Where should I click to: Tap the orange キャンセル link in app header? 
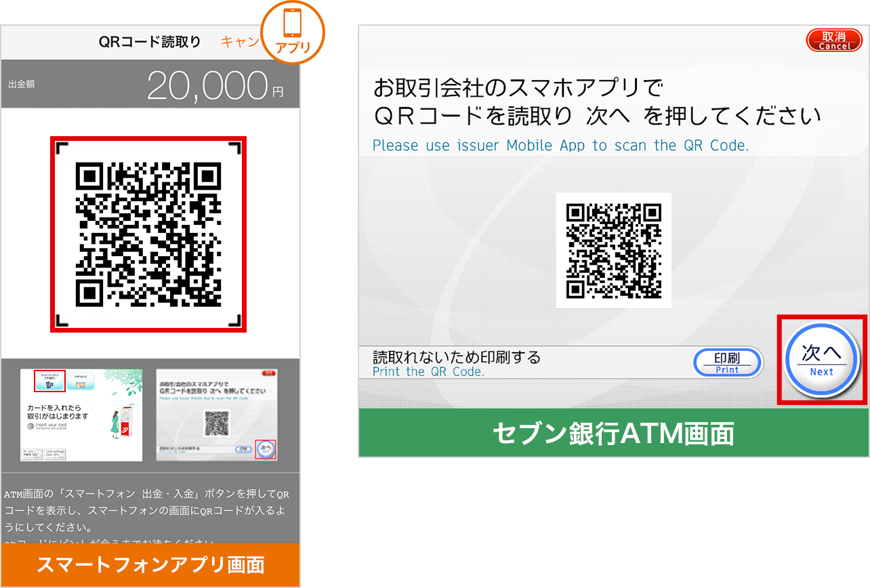240,42
